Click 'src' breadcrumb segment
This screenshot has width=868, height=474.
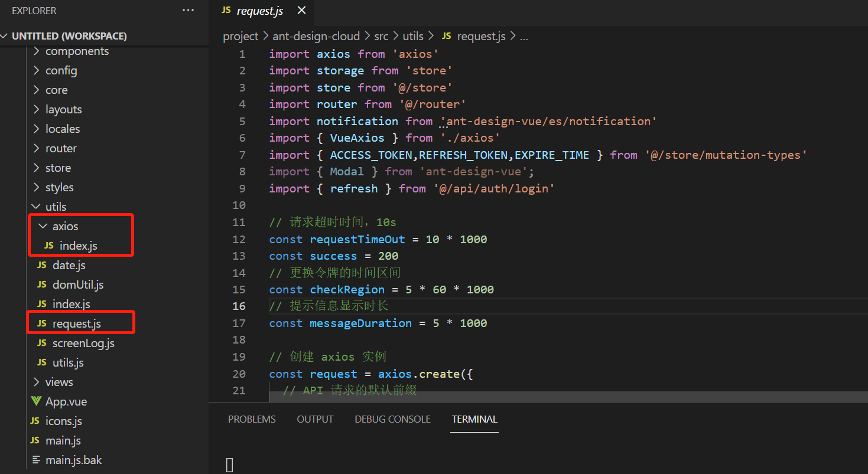pos(381,37)
